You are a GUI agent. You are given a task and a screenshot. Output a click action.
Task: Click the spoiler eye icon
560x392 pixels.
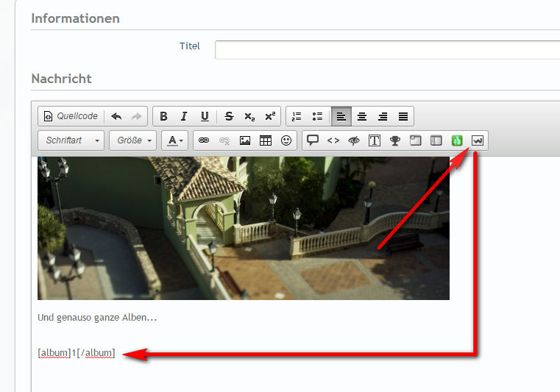click(x=354, y=140)
